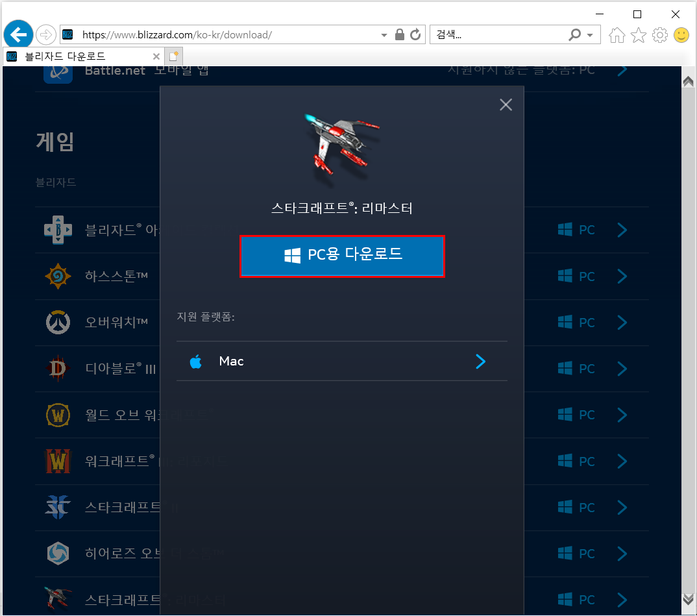Viewport: 697px width, 616px height.
Task: Open address bar autocomplete dropdown arrow
Action: pos(384,35)
